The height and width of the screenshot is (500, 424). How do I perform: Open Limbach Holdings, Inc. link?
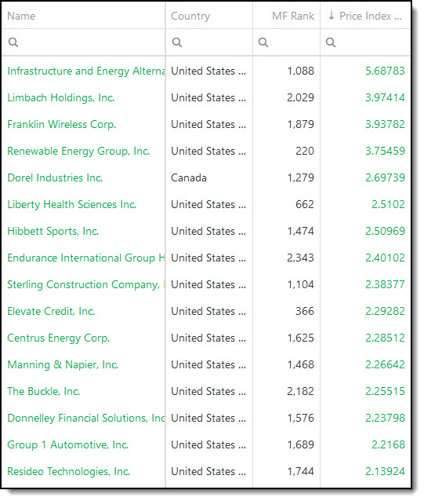[61, 98]
